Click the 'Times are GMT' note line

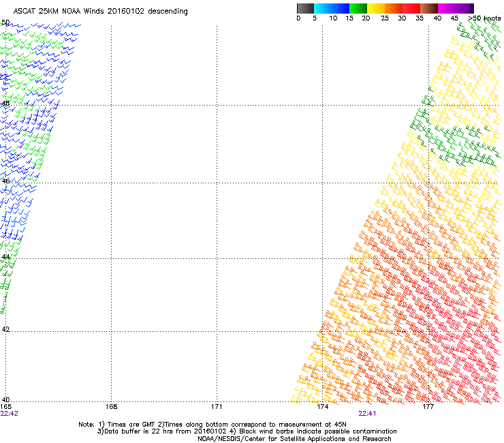point(212,425)
